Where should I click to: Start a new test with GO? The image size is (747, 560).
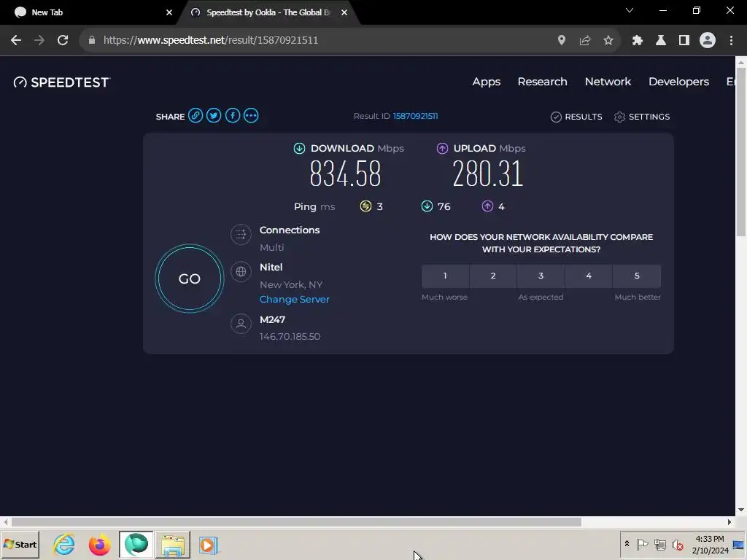click(190, 279)
